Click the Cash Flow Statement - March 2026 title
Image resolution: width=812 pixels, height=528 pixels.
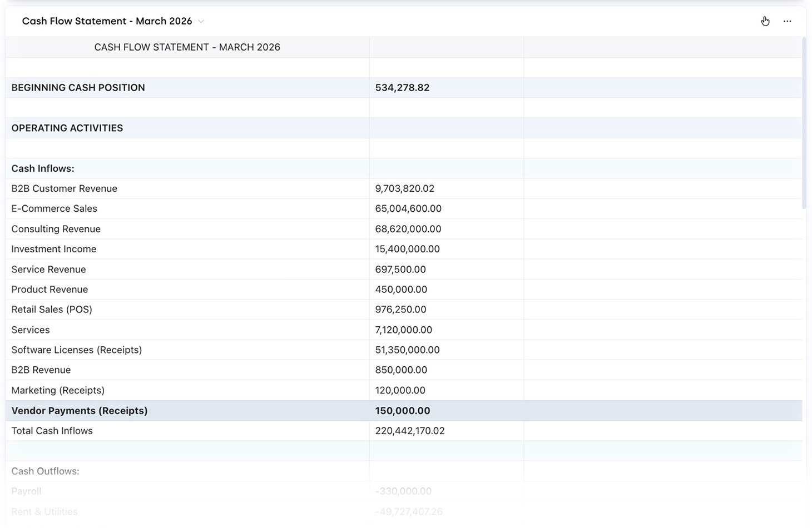(107, 21)
